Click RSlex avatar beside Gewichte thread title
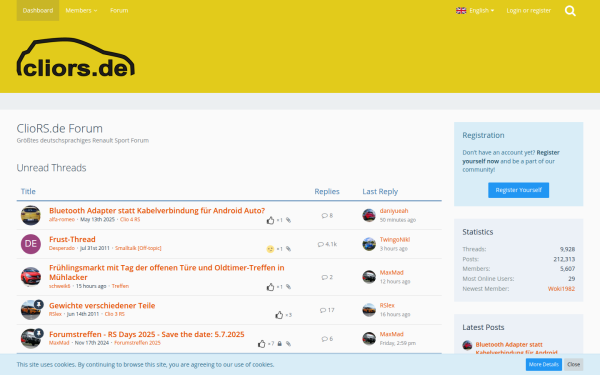This screenshot has height=375, width=600. tap(31, 310)
